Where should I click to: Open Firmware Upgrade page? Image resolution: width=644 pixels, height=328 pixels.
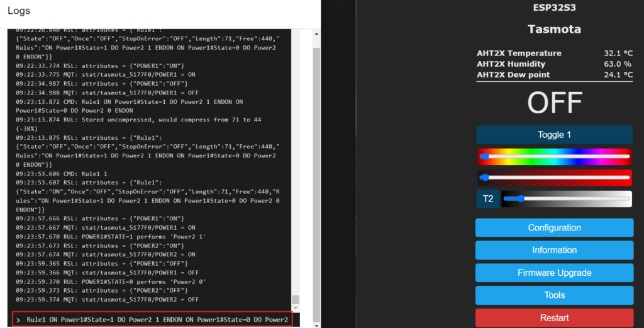point(554,273)
